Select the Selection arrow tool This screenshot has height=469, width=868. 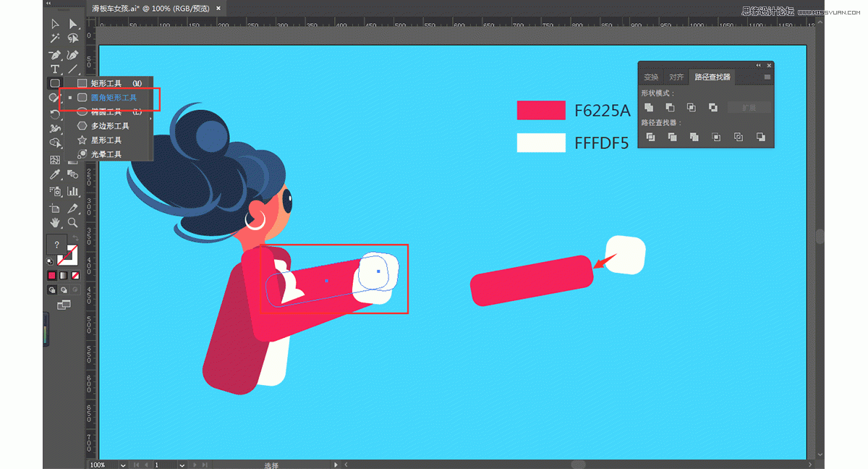55,25
